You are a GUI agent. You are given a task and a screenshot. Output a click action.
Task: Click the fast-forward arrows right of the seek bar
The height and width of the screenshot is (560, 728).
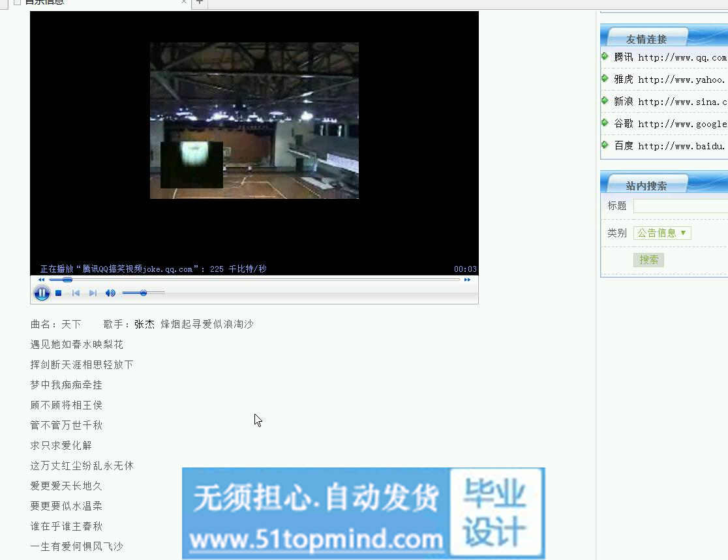(467, 280)
